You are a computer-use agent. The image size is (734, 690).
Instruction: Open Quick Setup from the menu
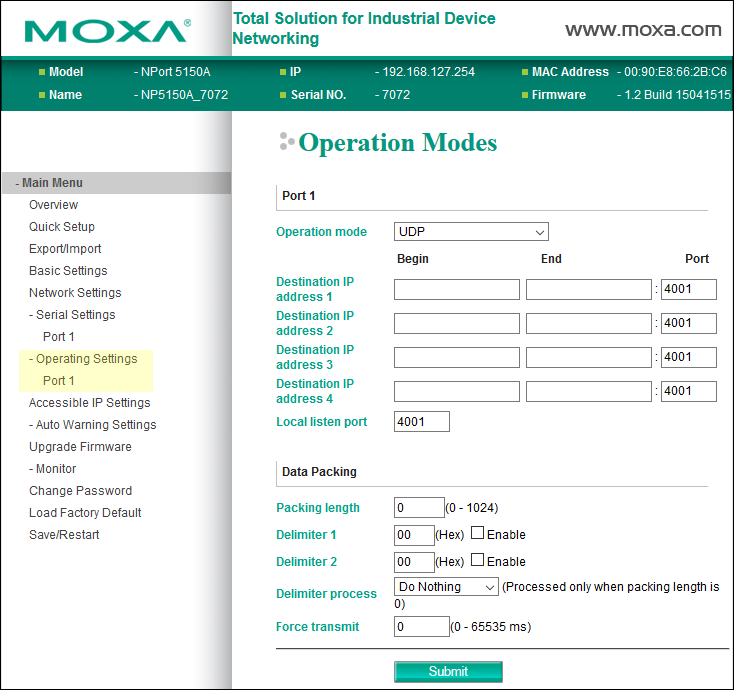coord(62,227)
